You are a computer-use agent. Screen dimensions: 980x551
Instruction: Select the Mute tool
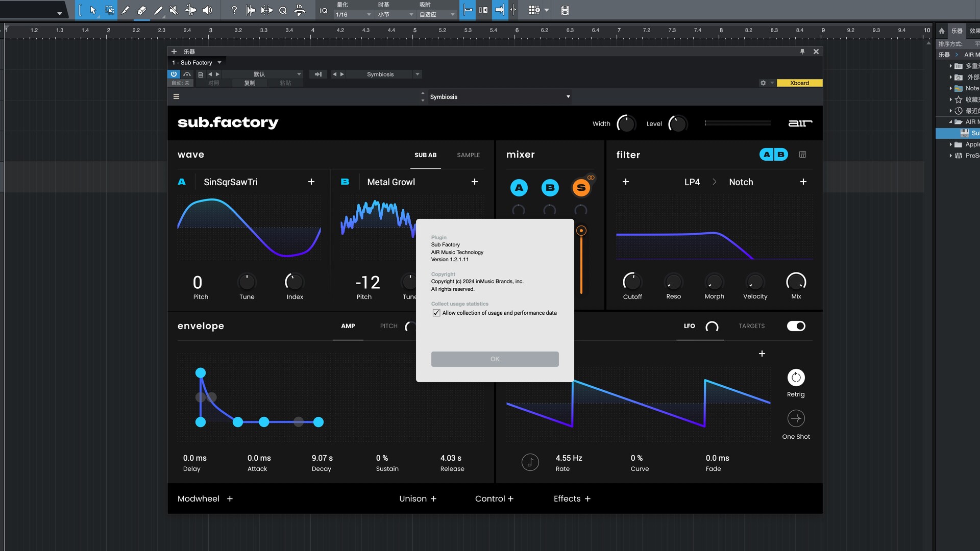point(174,10)
